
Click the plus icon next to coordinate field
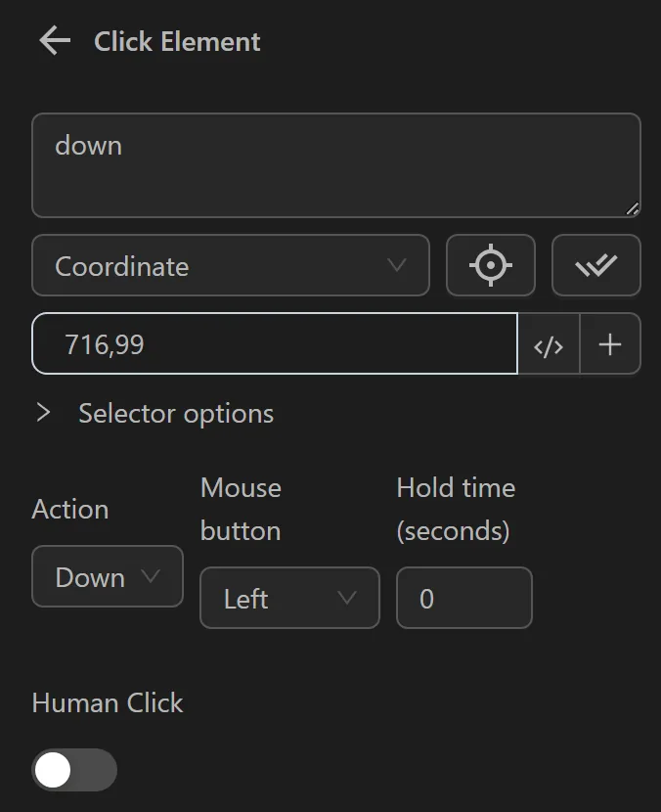pos(611,344)
